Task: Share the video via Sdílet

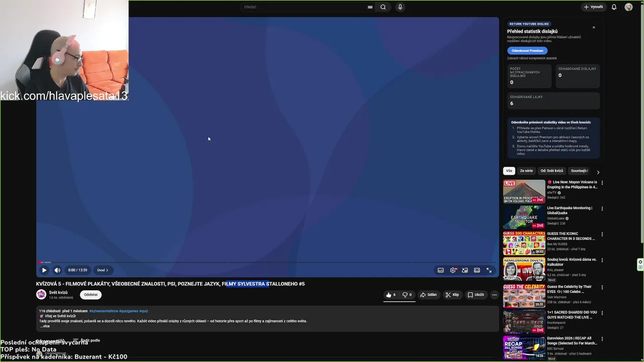Action: pos(429,295)
